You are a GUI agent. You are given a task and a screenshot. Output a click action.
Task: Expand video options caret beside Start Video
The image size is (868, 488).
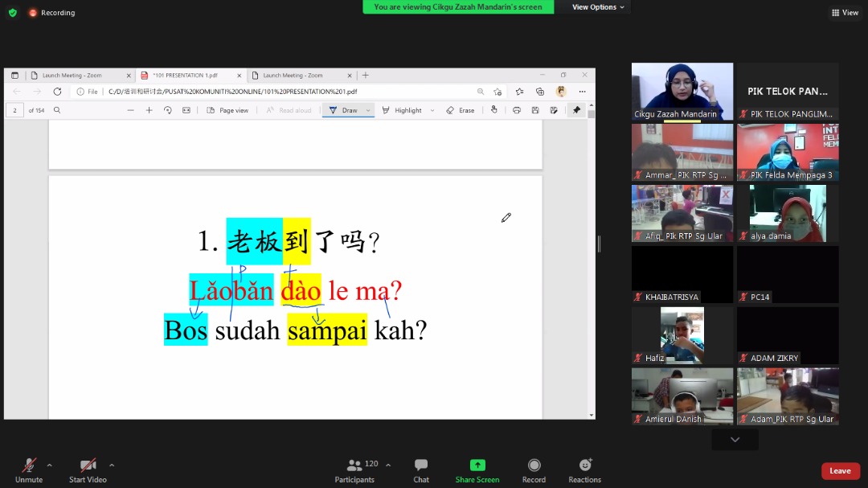(112, 465)
